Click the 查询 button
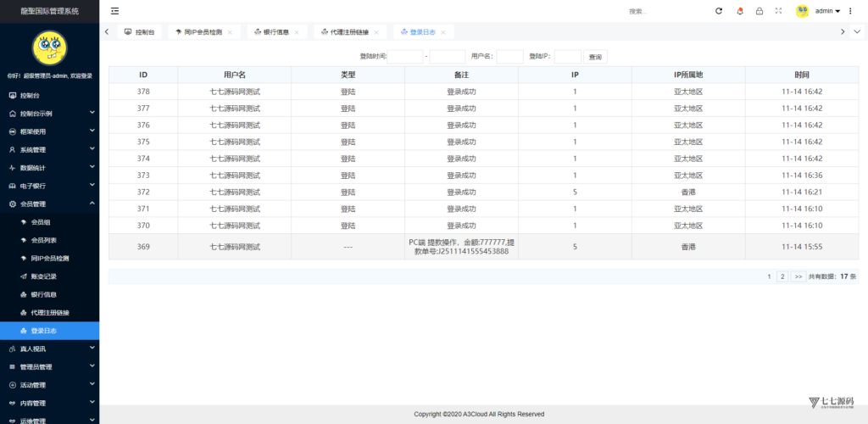 [595, 57]
